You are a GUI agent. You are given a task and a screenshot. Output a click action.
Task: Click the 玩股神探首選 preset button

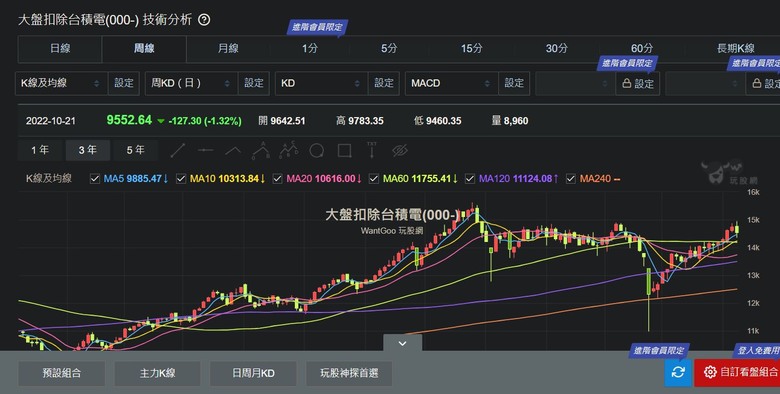coord(349,373)
